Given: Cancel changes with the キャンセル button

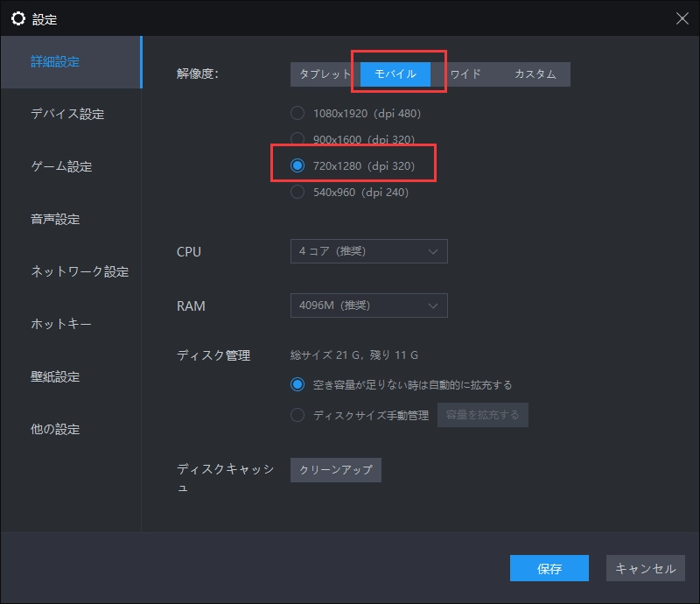Looking at the screenshot, I should 645,568.
